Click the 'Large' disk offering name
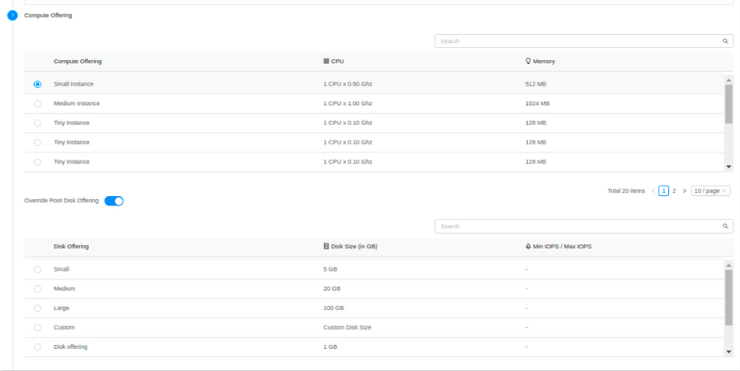 coord(61,308)
